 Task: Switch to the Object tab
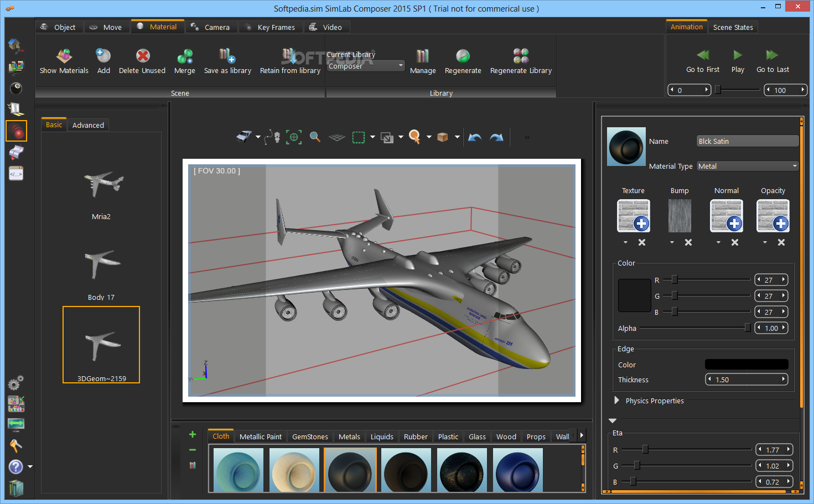coord(59,27)
